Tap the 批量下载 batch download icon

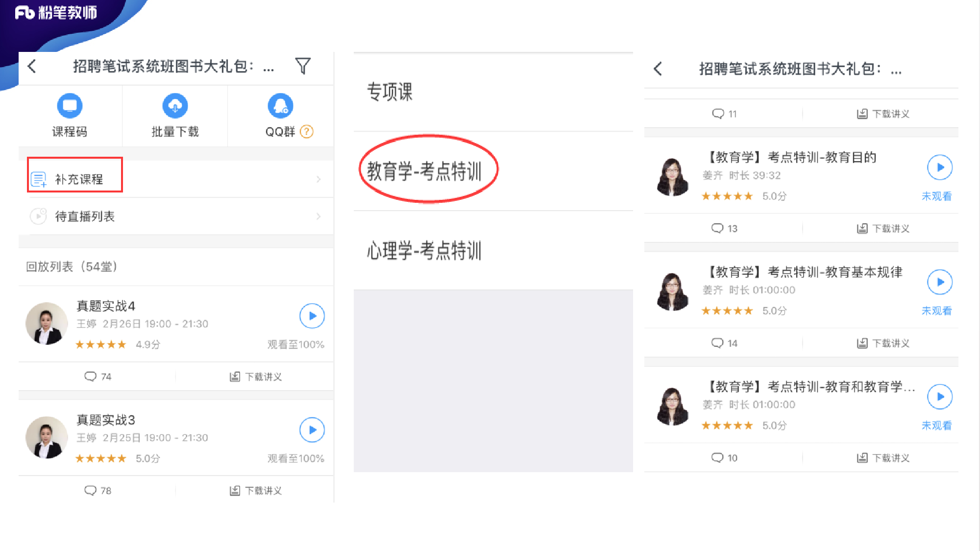coord(175,106)
